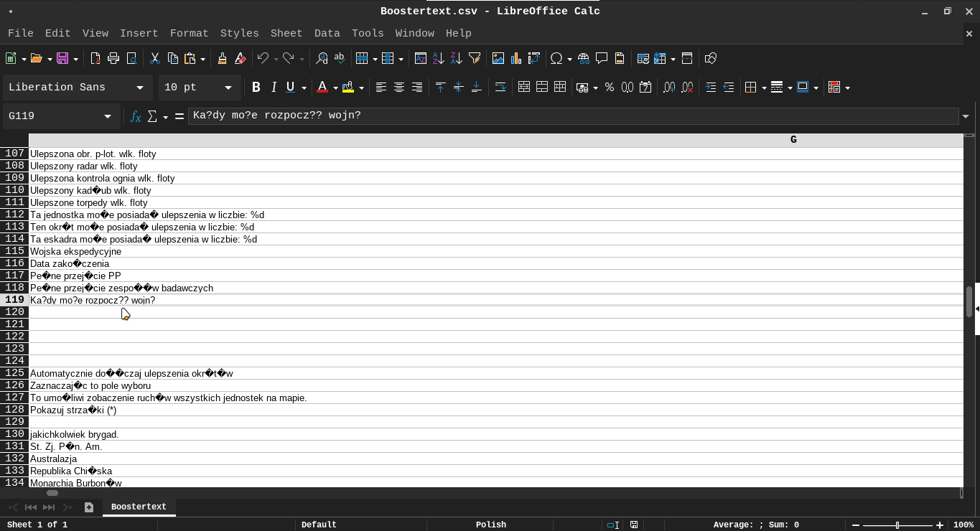This screenshot has height=531, width=980.
Task: Add a new sheet
Action: (x=89, y=507)
